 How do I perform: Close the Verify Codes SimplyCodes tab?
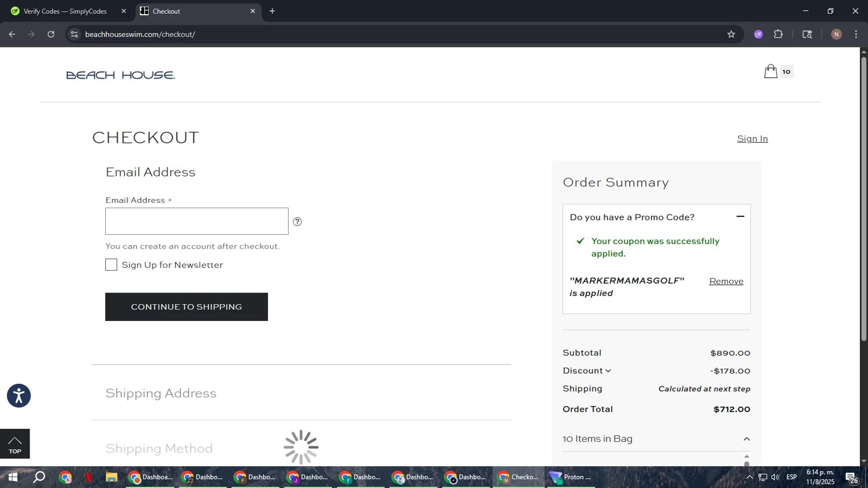(123, 11)
